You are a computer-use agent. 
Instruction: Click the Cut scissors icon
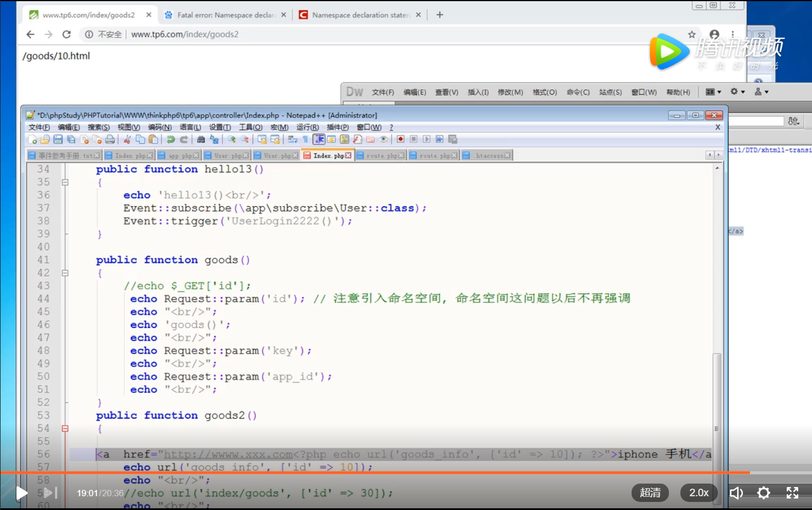coord(127,139)
